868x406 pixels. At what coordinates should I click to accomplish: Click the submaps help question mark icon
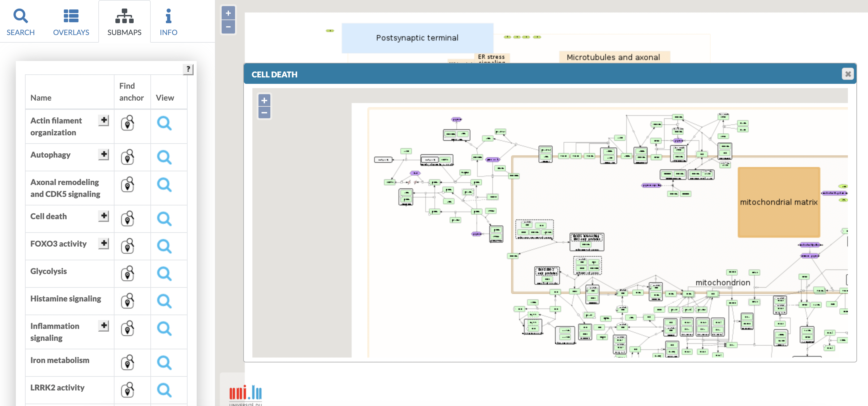click(188, 69)
